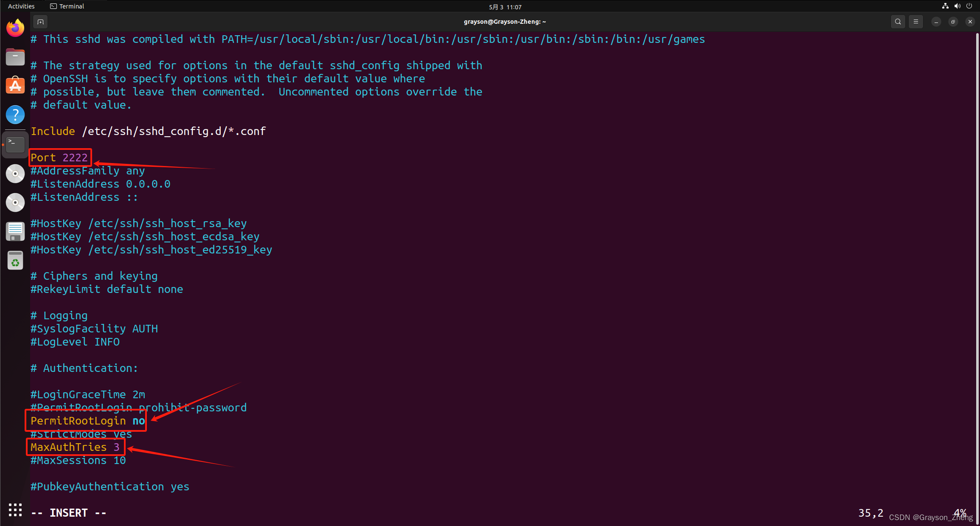Click the Terminal dock icon
The width and height of the screenshot is (980, 526).
click(x=15, y=144)
